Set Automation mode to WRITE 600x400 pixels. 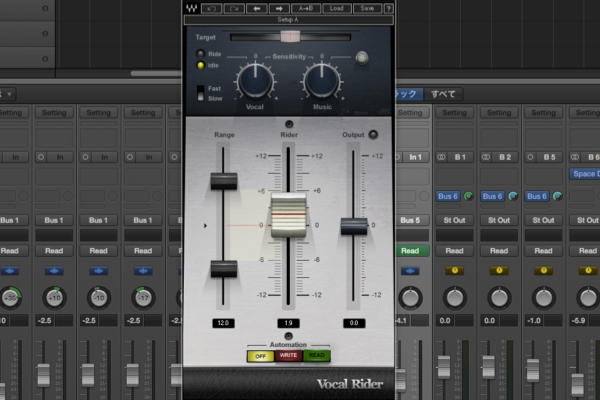pyautogui.click(x=288, y=356)
